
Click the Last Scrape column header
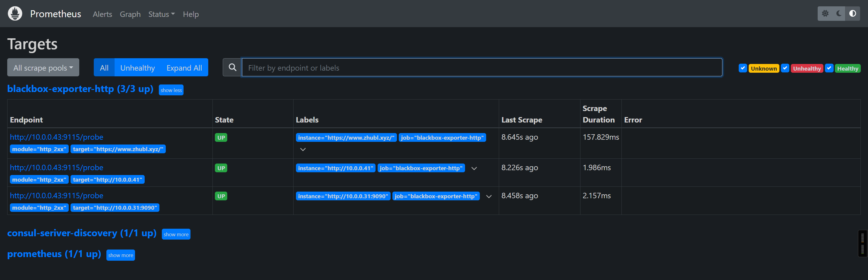coord(522,120)
